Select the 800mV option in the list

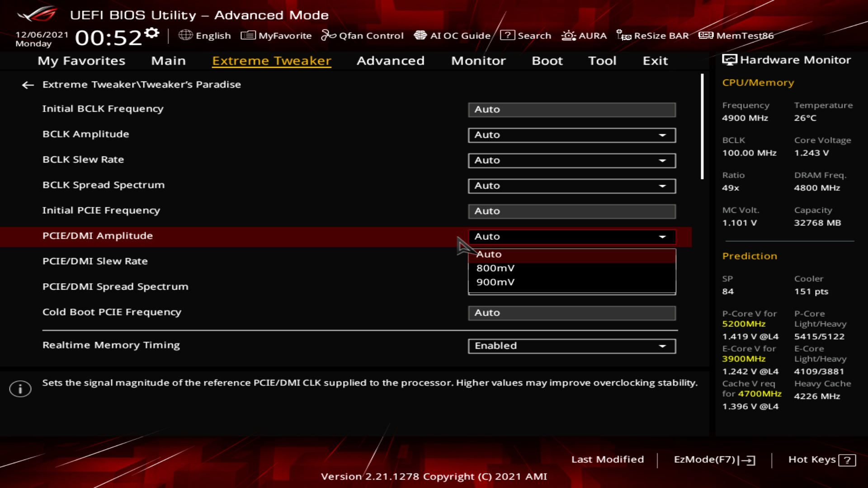click(495, 268)
